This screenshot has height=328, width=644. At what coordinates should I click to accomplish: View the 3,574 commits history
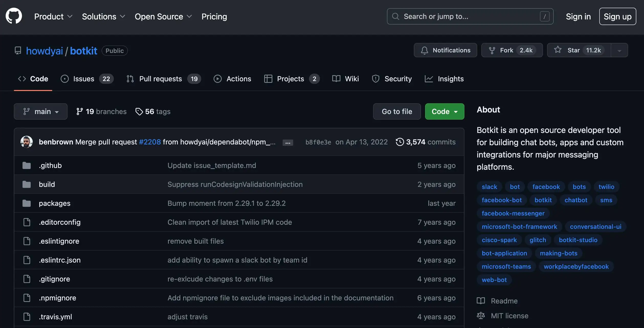coord(426,142)
